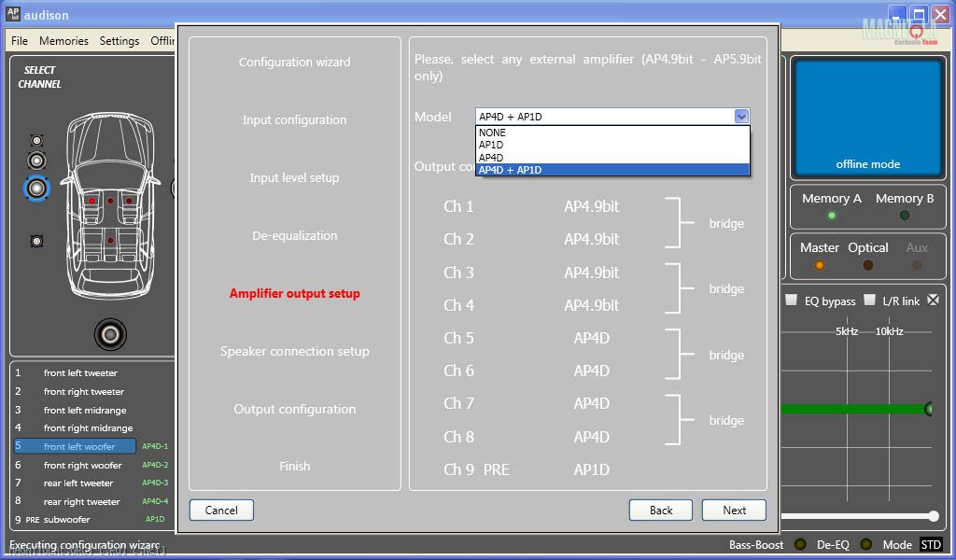The height and width of the screenshot is (560, 956).
Task: Click the 10kHz frequency label
Action: point(889,331)
